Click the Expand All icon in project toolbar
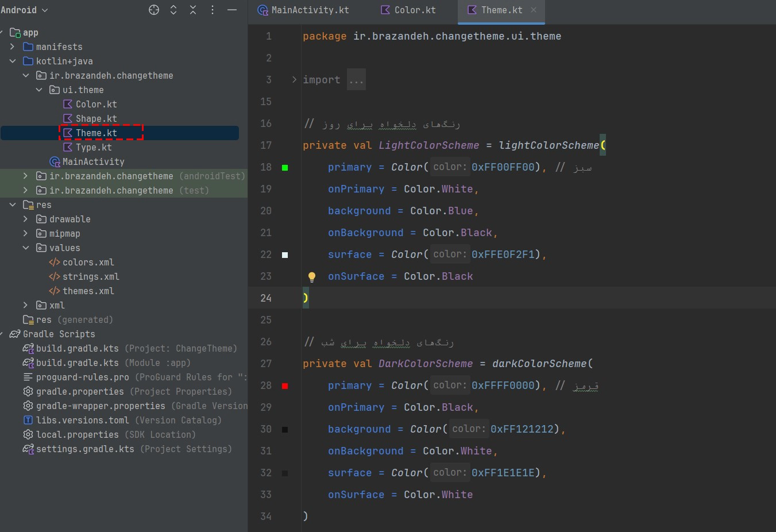The image size is (776, 532). coord(173,10)
